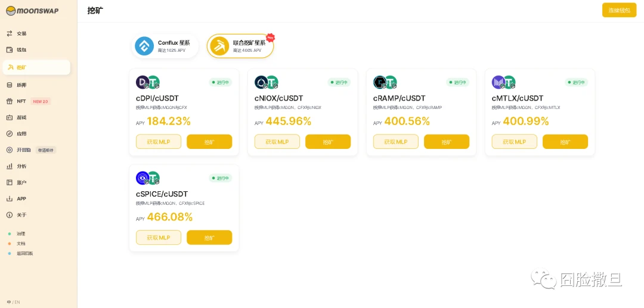Open the 游戏 gamepad icon in sidebar

point(10,117)
